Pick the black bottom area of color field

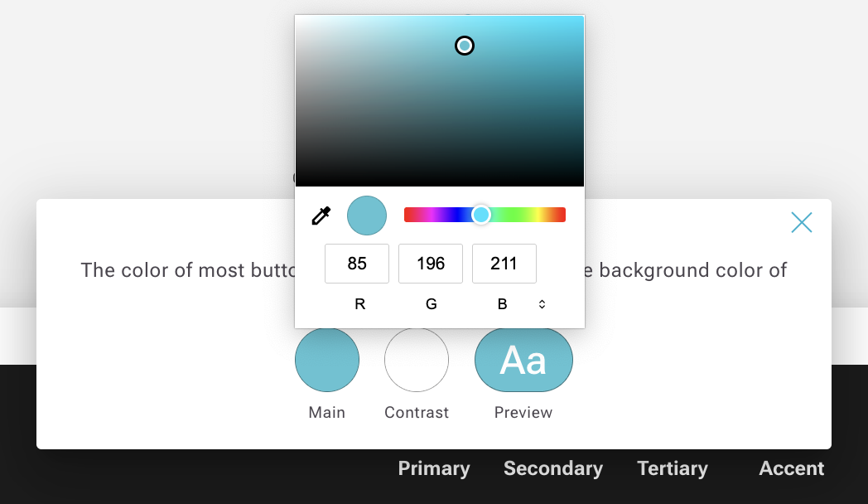(439, 181)
